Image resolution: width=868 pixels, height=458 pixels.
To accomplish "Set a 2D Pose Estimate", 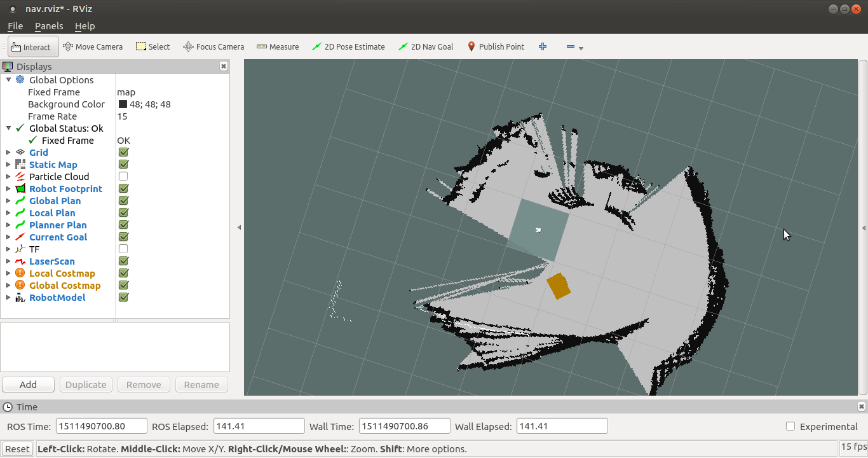I will point(349,46).
